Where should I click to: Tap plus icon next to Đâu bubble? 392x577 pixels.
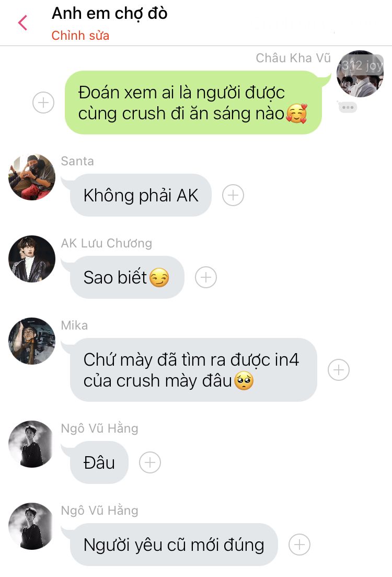[150, 462]
